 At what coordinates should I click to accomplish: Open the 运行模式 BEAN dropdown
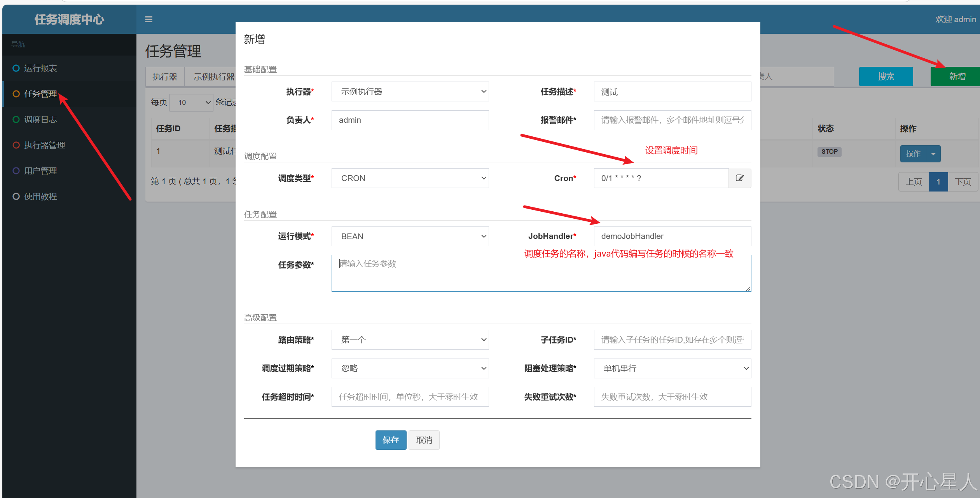click(x=410, y=237)
